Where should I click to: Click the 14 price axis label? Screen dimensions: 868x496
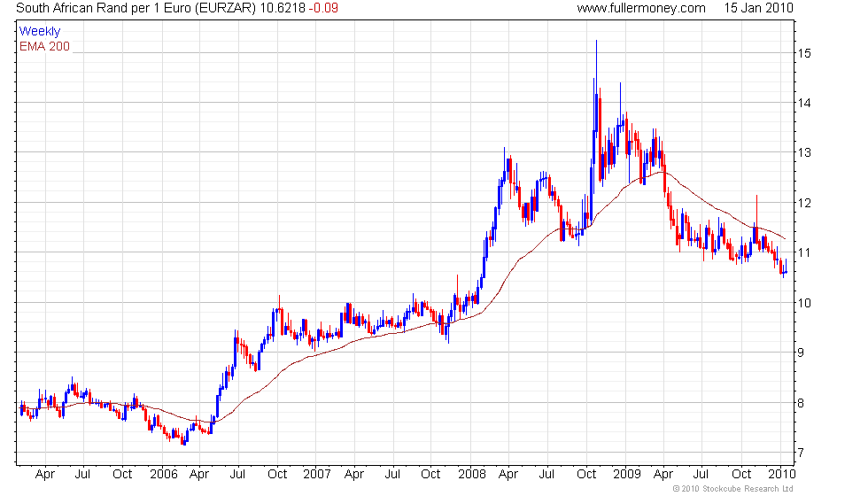click(804, 103)
